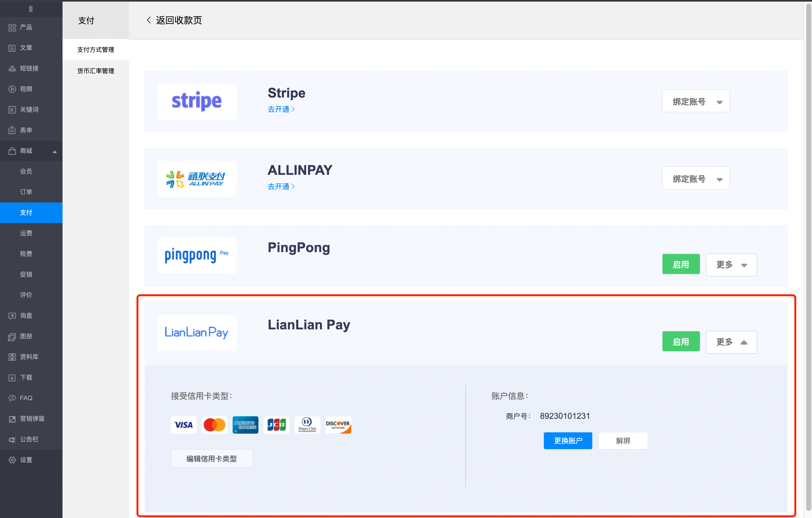The width and height of the screenshot is (812, 518).
Task: Open the Forms (表单) clipboard icon
Action: (x=12, y=130)
